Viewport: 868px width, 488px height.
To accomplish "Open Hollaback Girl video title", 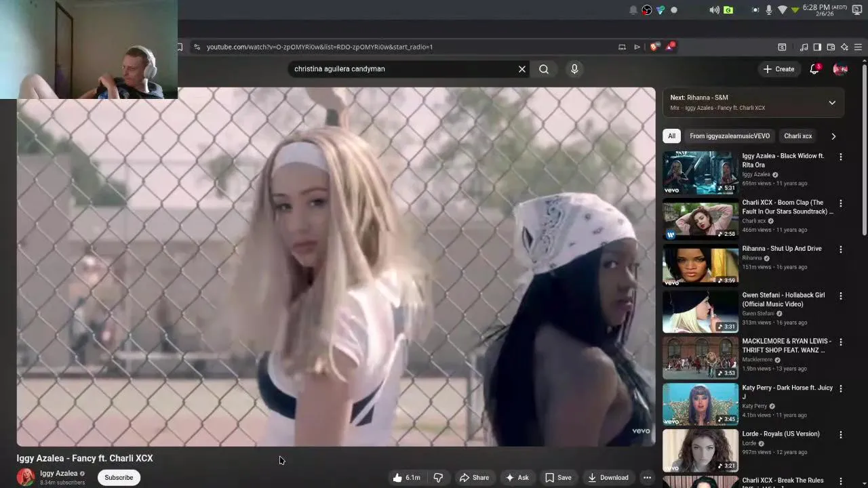I will [783, 300].
